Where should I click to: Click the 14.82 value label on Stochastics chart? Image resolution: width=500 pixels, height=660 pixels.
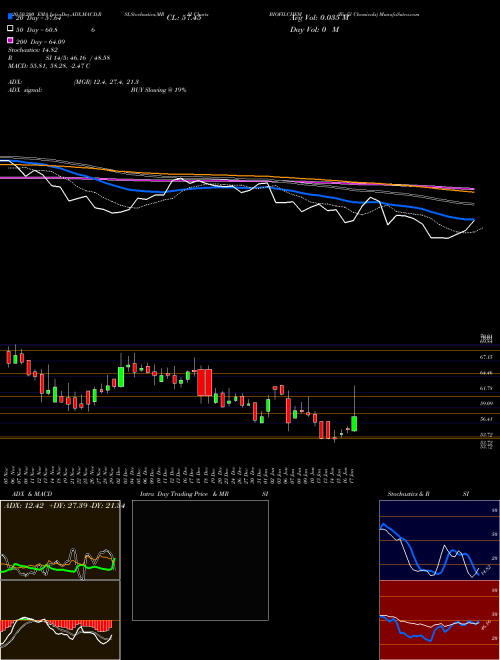click(484, 571)
